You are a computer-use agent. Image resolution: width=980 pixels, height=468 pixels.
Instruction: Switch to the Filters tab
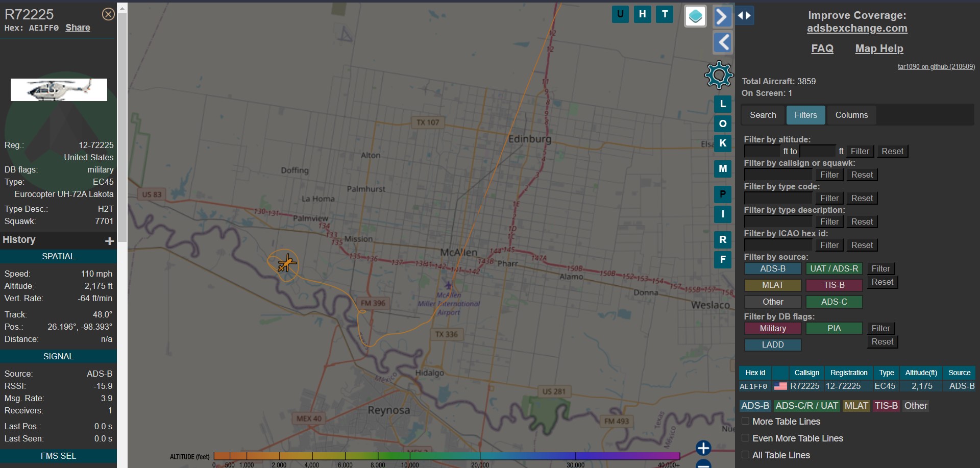click(x=805, y=115)
